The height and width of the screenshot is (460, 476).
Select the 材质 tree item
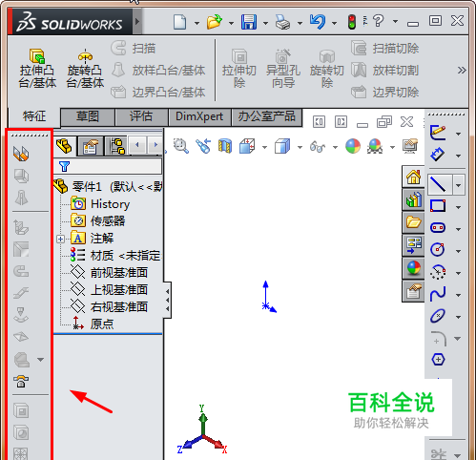point(115,255)
